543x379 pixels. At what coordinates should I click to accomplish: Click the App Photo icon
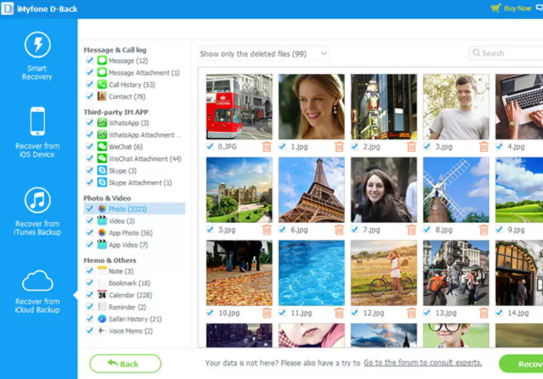[102, 232]
